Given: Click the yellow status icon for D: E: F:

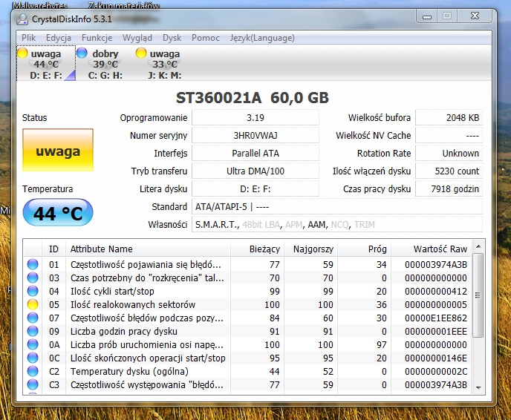Looking at the screenshot, I should click(x=22, y=53).
